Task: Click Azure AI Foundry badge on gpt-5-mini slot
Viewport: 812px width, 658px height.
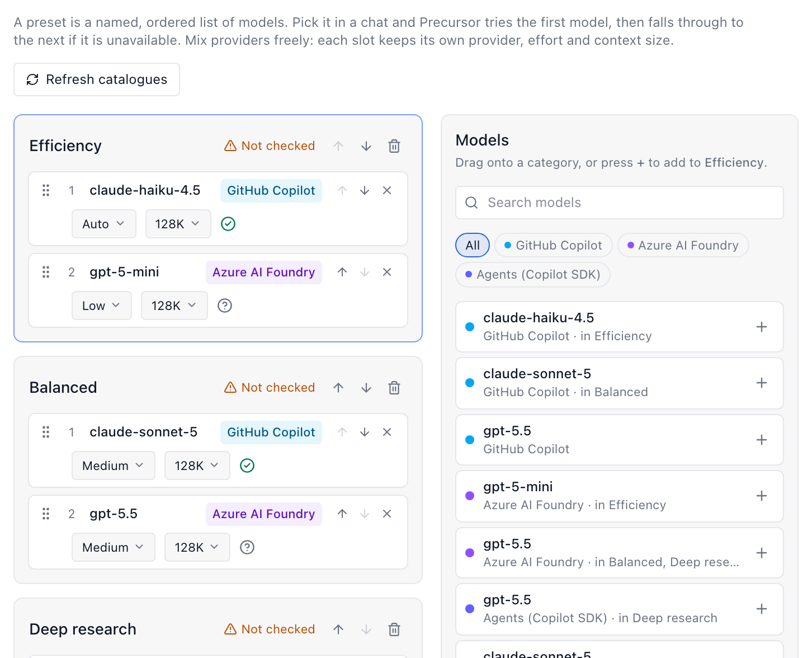Action: [x=264, y=272]
